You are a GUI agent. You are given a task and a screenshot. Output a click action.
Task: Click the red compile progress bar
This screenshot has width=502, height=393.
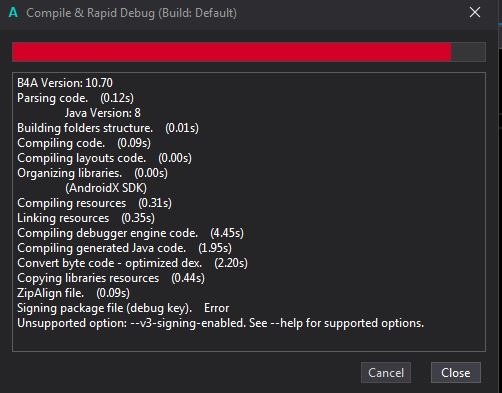(249, 52)
